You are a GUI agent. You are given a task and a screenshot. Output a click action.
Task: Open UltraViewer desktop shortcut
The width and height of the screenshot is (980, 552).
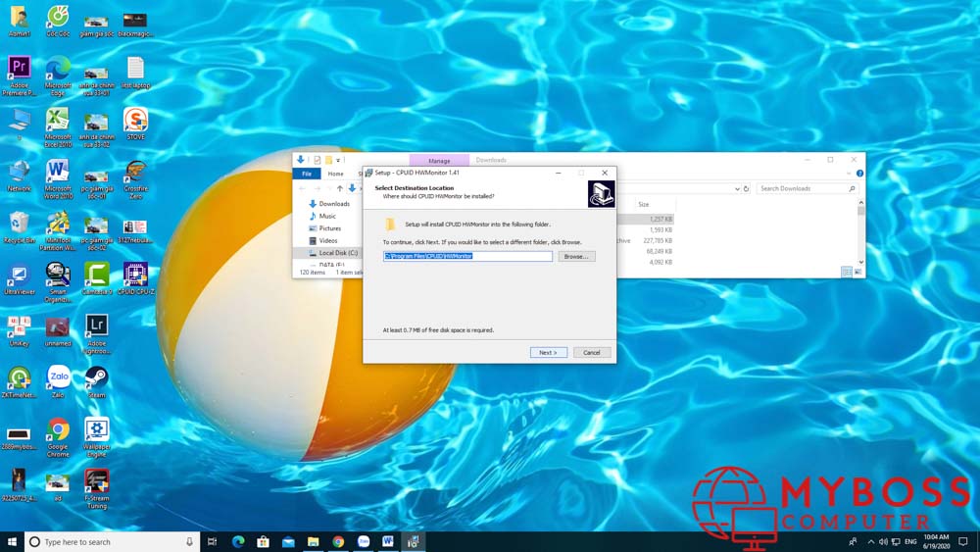(19, 278)
